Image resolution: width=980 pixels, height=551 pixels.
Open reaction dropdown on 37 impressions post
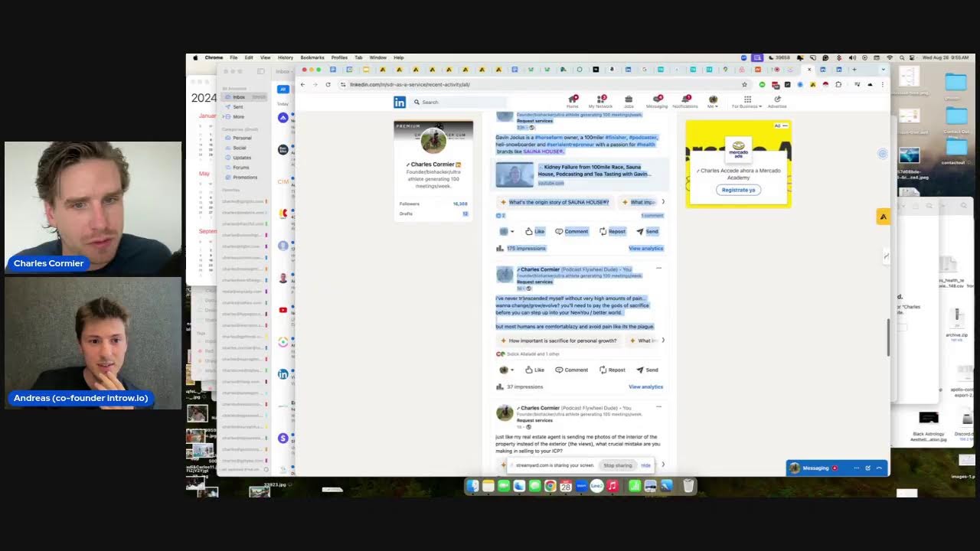pos(506,370)
